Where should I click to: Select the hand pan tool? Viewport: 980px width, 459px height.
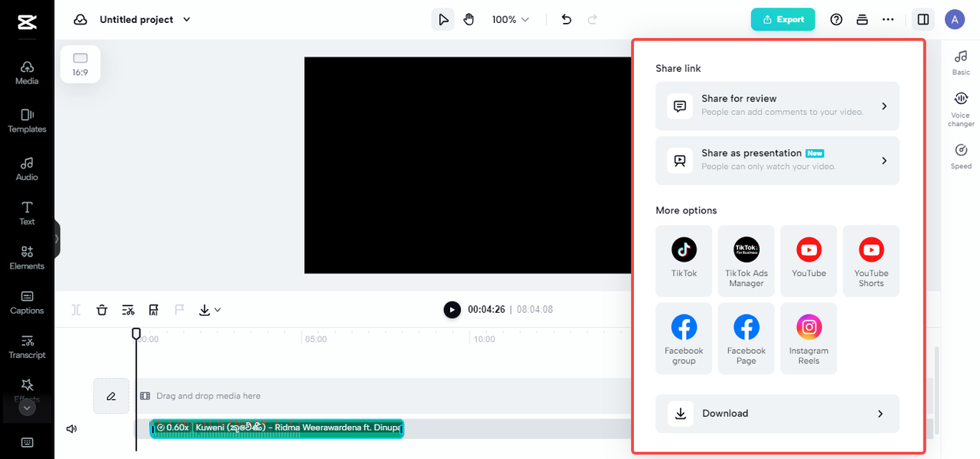pyautogui.click(x=468, y=20)
